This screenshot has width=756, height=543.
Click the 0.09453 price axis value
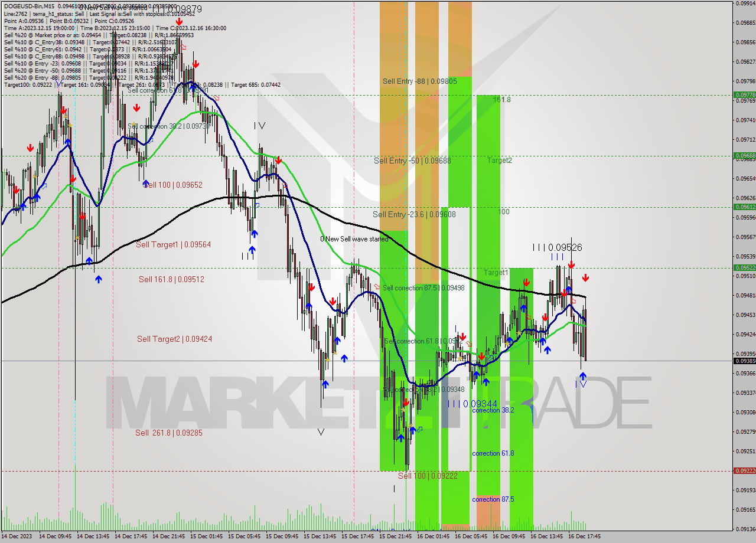747,315
